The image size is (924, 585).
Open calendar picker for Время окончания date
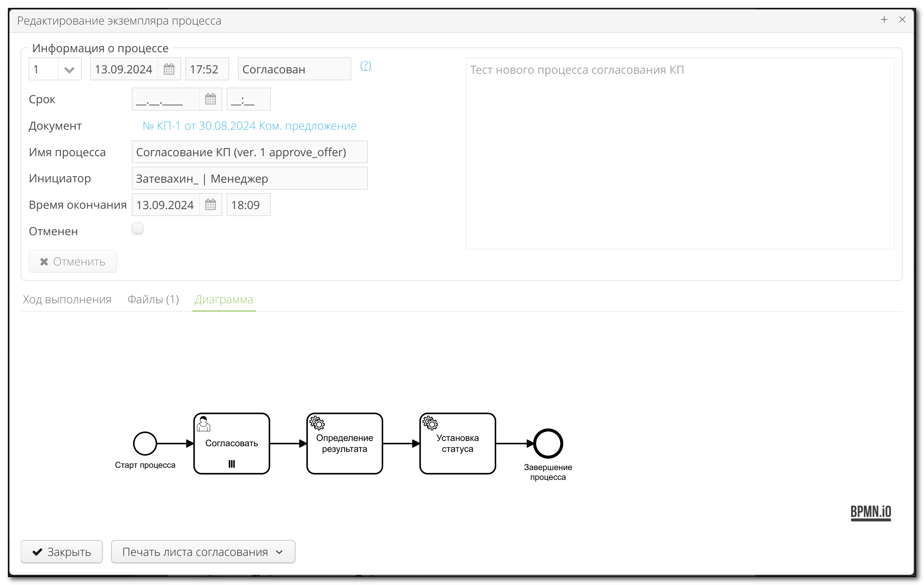210,205
